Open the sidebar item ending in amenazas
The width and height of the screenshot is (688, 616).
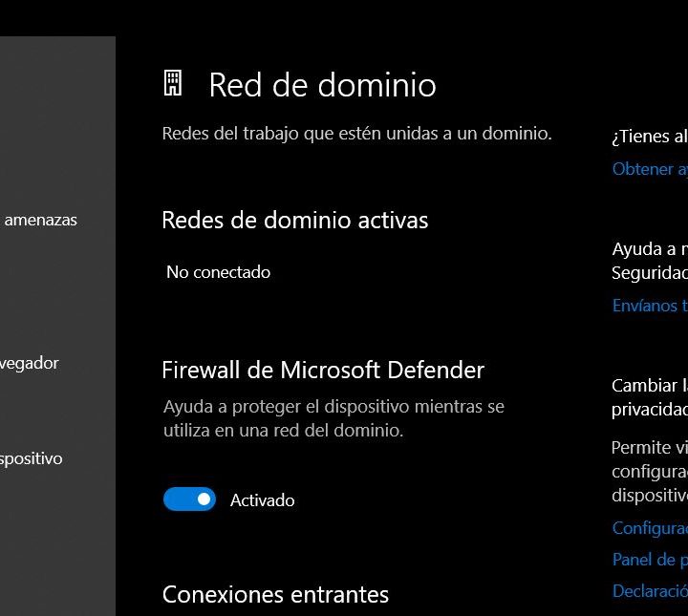pyautogui.click(x=40, y=220)
